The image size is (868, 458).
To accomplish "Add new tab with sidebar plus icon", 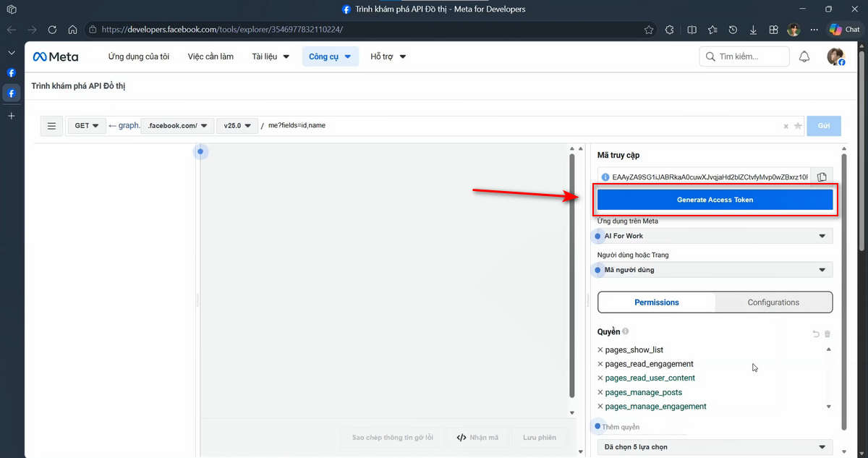I will pos(11,116).
